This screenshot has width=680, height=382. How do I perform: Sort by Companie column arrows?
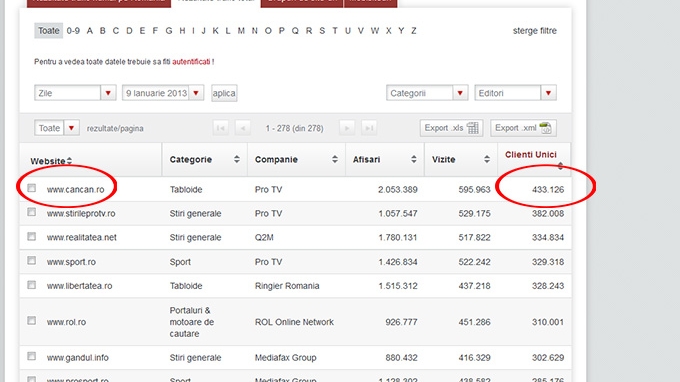[x=335, y=159]
